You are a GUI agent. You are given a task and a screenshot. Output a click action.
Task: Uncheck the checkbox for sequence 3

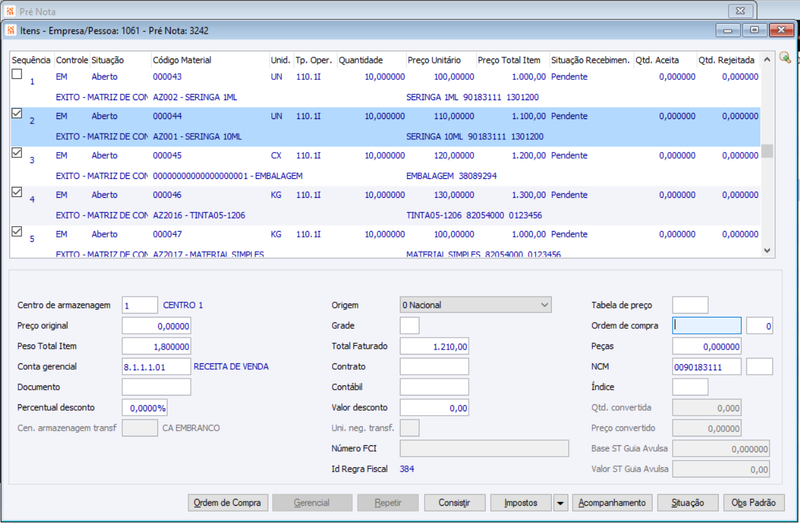click(17, 153)
